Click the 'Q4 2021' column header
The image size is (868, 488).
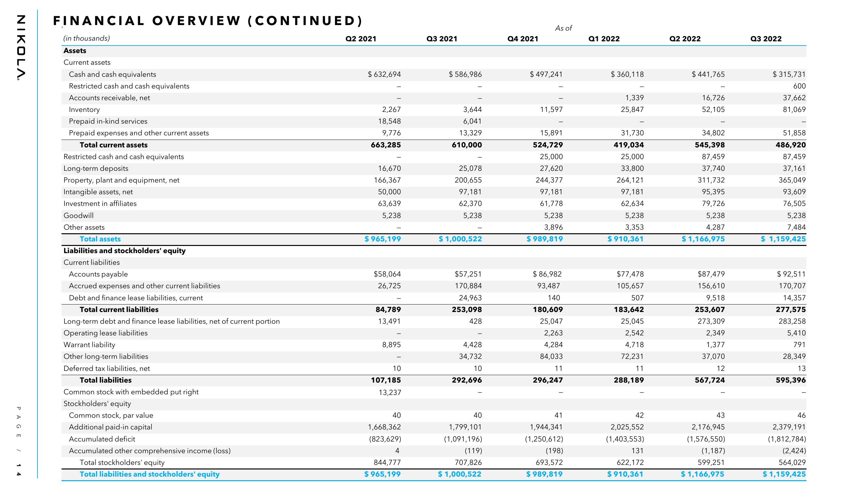click(x=523, y=39)
